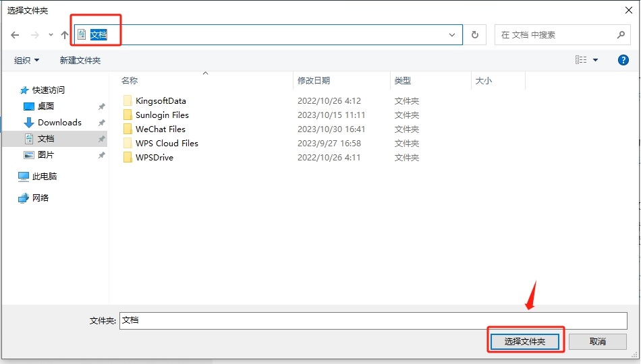
Task: Open the view options dropdown arrow
Action: [x=596, y=60]
